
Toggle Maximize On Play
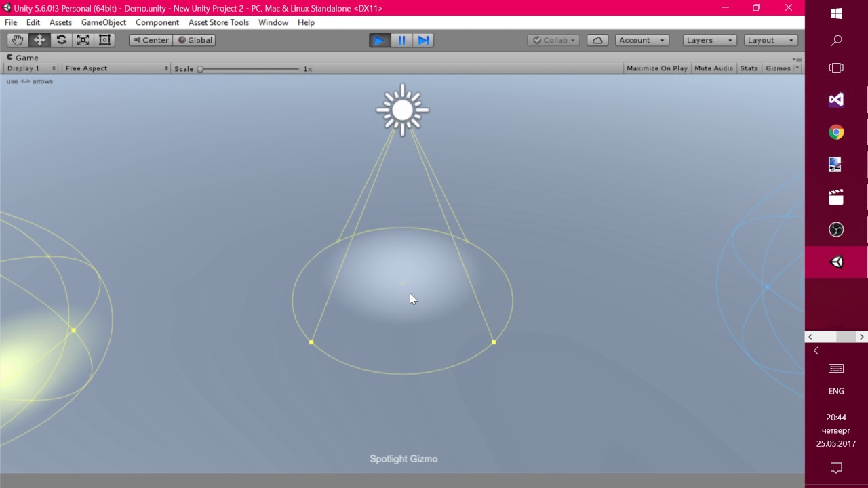(657, 68)
